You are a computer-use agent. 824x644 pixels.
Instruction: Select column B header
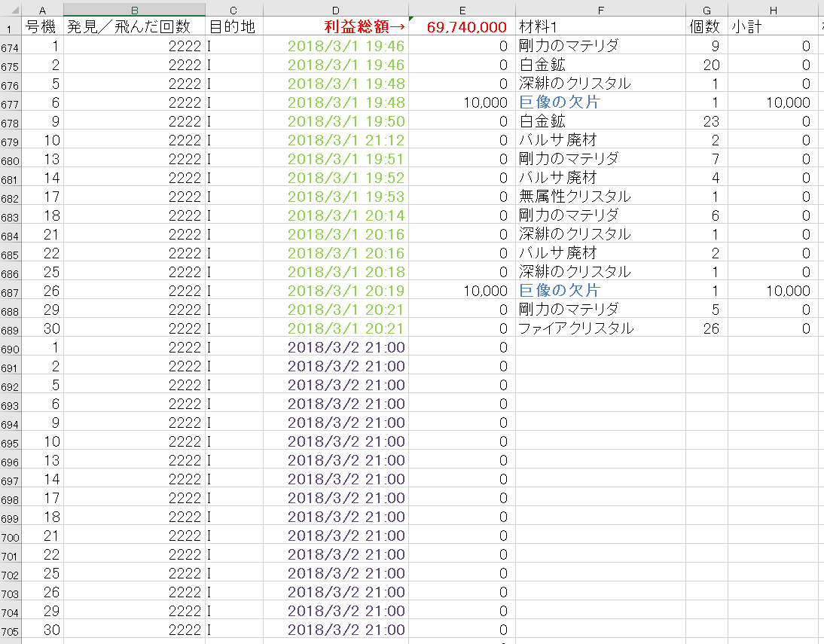pyautogui.click(x=134, y=10)
